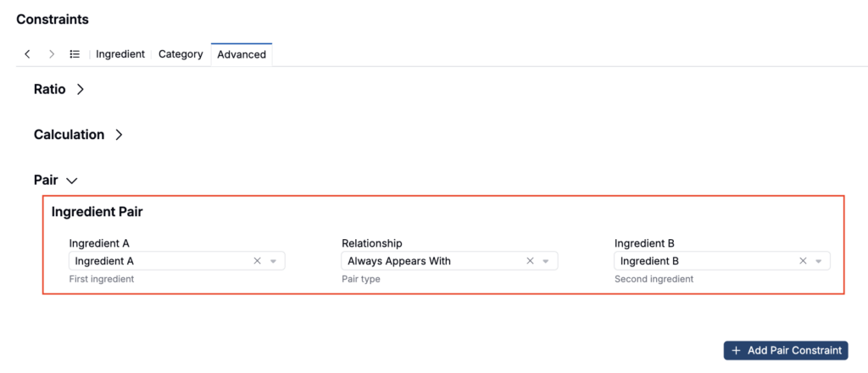The image size is (868, 373).
Task: Click the back arrow in the tab bar
Action: (x=27, y=54)
